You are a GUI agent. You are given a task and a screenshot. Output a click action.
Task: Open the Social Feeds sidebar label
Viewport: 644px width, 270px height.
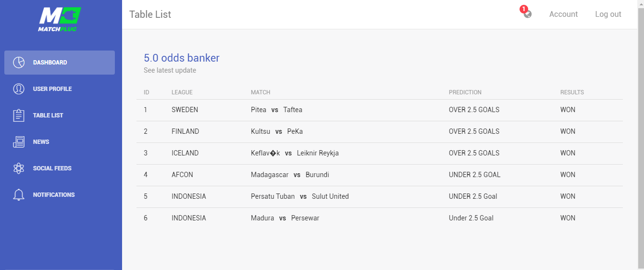pos(52,168)
